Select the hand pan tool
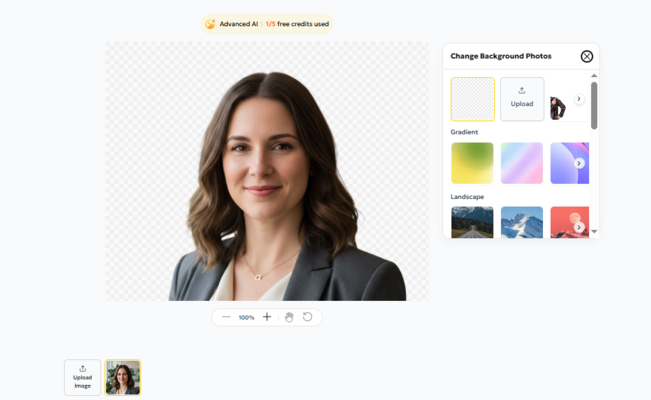Image resolution: width=651 pixels, height=400 pixels. pos(289,317)
